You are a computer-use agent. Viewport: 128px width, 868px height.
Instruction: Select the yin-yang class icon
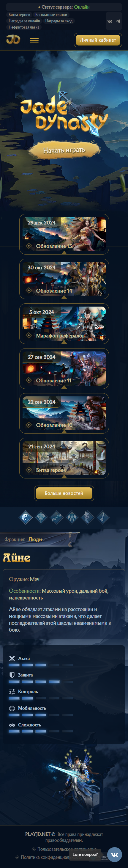[x=26, y=517]
